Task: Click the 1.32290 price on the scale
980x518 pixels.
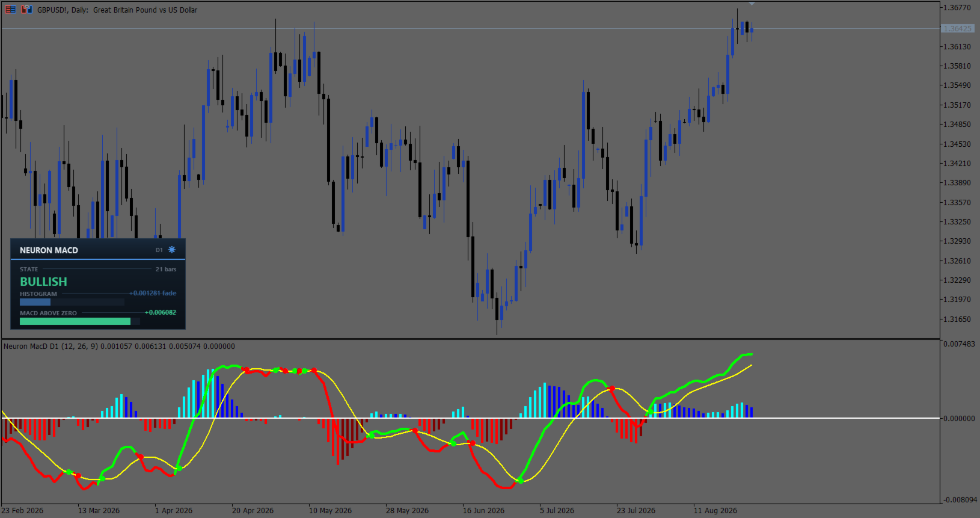Action: click(x=958, y=280)
